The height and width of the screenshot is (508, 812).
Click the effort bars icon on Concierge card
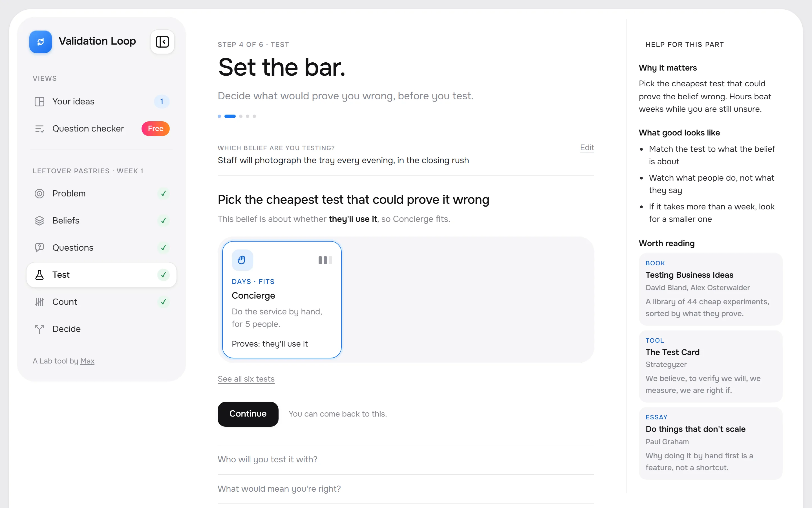(325, 260)
